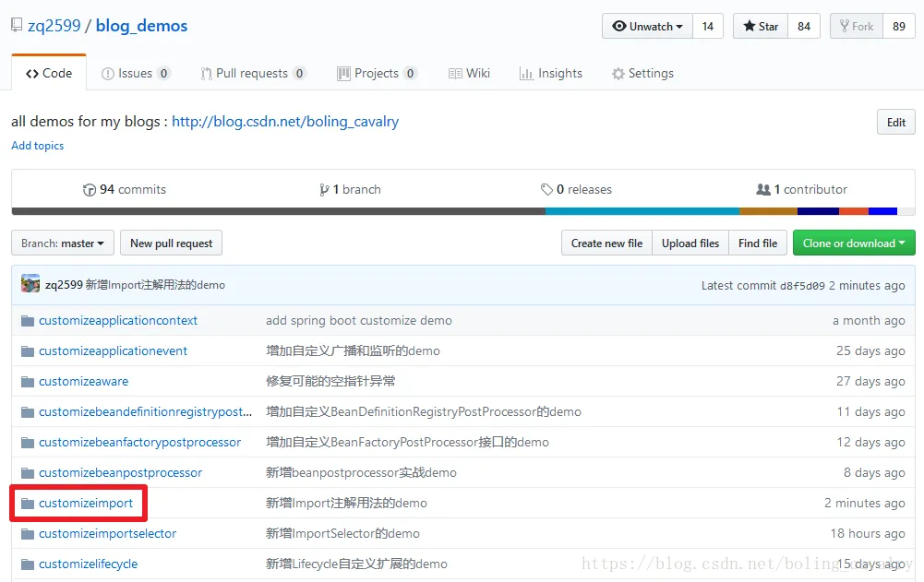Click the Add topics link
The height and width of the screenshot is (582, 924).
pos(37,146)
